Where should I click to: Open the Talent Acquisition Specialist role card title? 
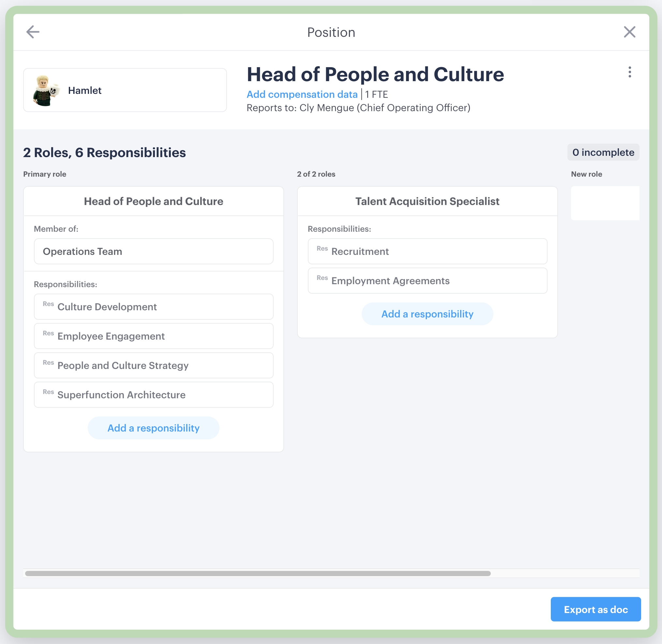[427, 201]
